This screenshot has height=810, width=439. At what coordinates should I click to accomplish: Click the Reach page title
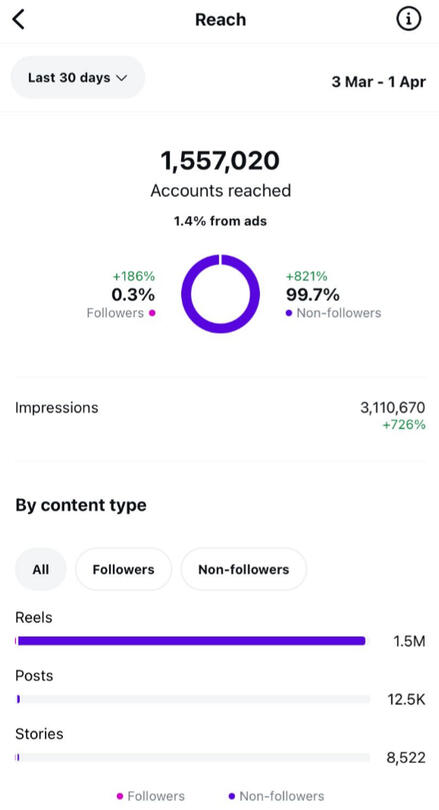221,20
